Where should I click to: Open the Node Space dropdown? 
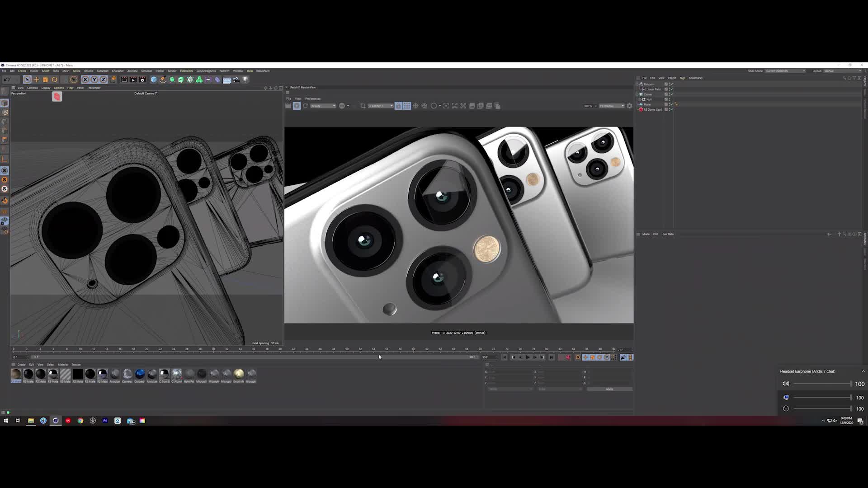click(785, 71)
